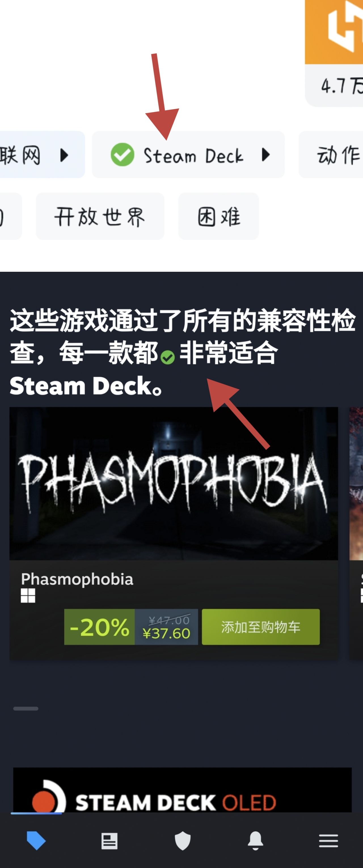This screenshot has width=363, height=868.
Task: Open notifications bell in bottom bar
Action: point(256,841)
